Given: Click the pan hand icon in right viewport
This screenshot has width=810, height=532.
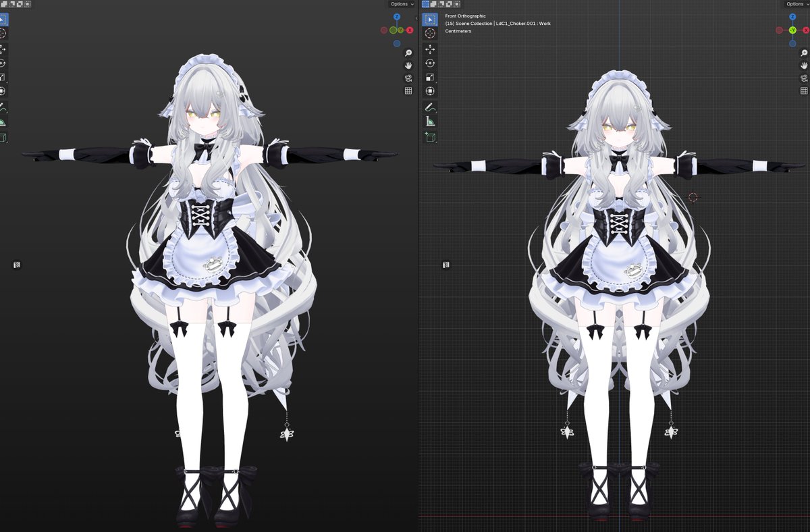Looking at the screenshot, I should point(804,65).
